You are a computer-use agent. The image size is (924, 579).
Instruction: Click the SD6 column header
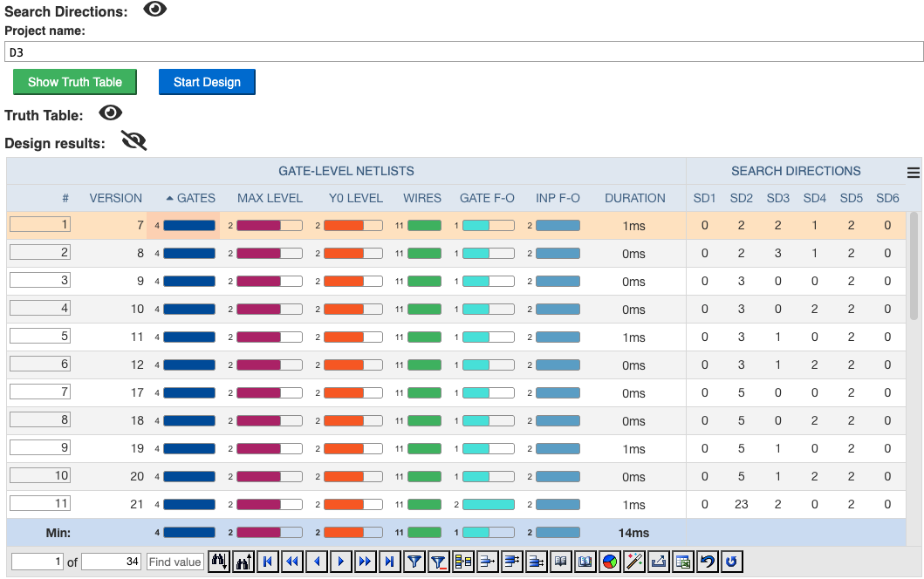click(887, 199)
